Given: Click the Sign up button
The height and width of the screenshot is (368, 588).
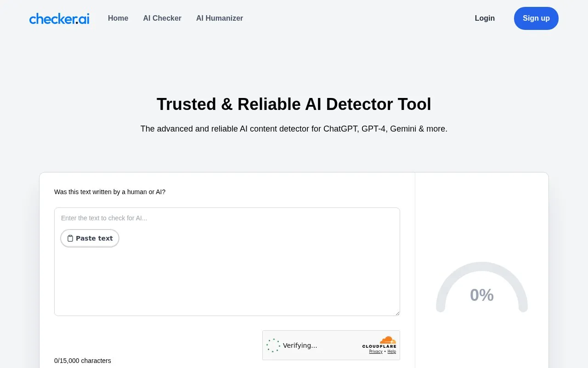Looking at the screenshot, I should 536,18.
